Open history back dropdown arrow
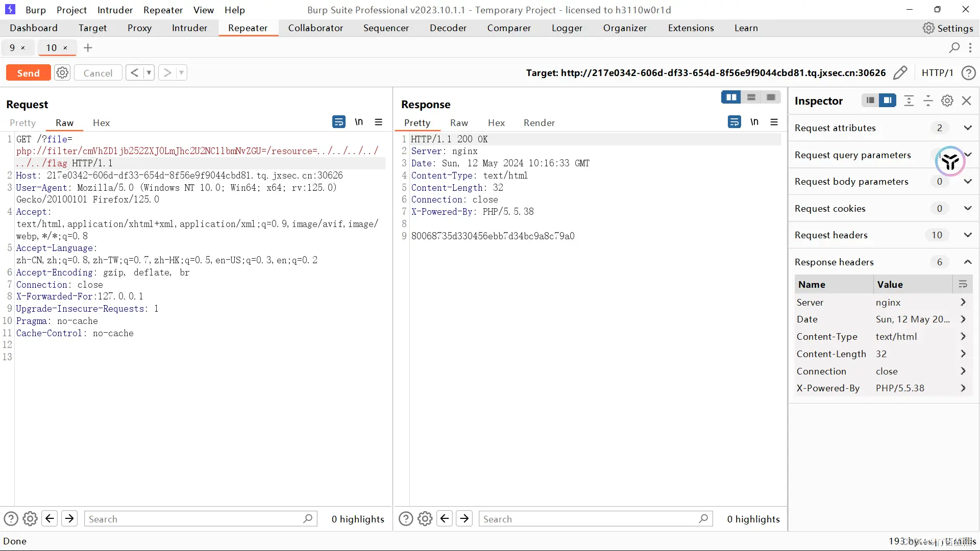Screen dimensions: 980x551 (149, 73)
